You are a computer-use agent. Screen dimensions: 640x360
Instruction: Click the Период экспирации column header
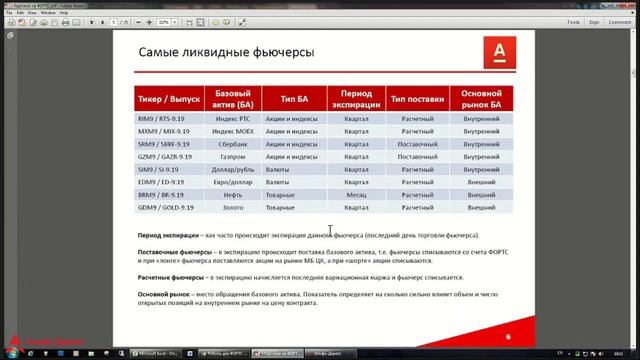(x=356, y=99)
